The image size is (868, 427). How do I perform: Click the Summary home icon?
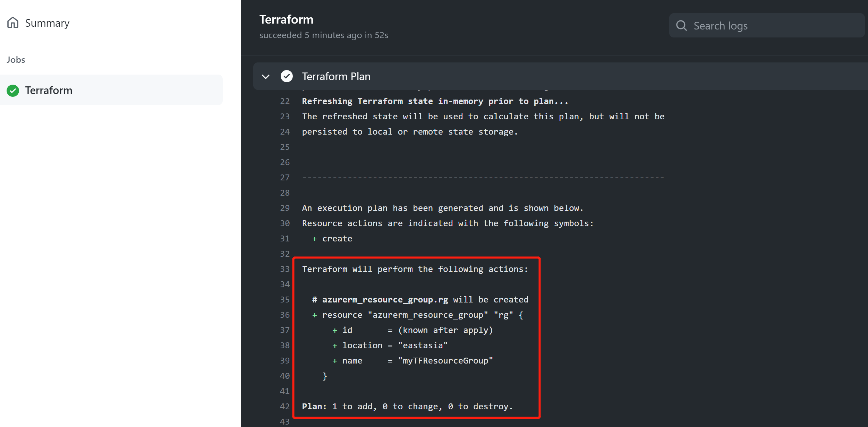13,23
